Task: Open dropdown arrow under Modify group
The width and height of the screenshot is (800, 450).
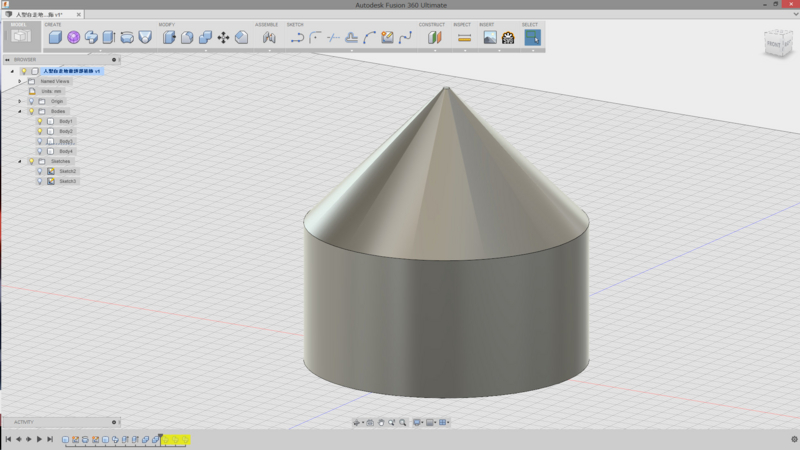Action: [x=206, y=51]
